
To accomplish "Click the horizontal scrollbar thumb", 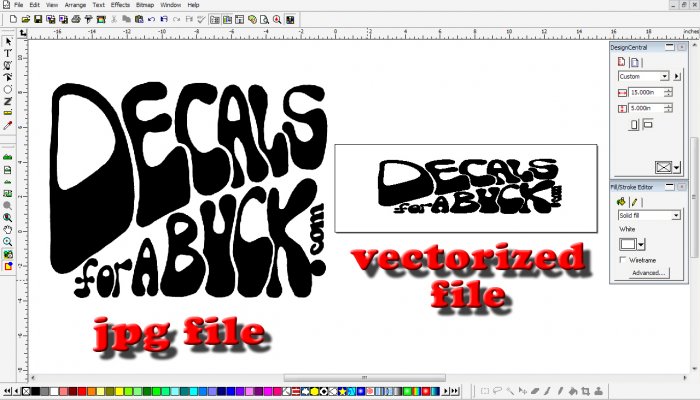I will [x=364, y=378].
